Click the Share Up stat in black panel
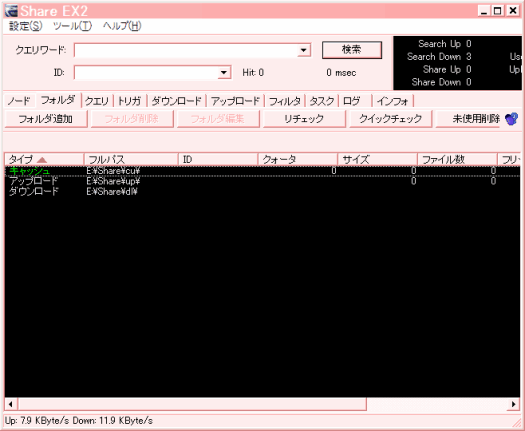Image resolution: width=525 pixels, height=431 pixels. coord(447,69)
